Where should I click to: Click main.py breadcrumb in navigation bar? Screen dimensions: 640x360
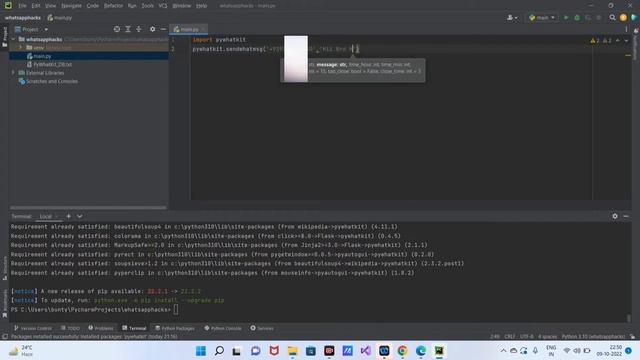point(60,18)
